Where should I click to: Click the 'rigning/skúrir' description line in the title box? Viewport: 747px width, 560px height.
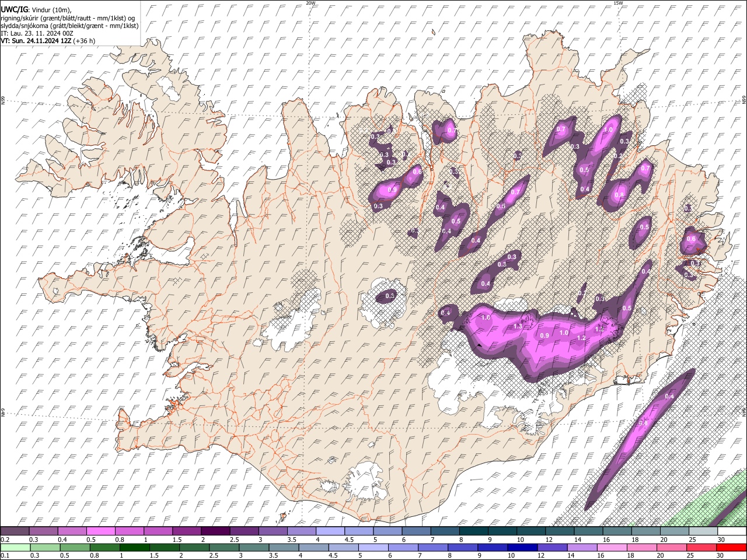(x=68, y=17)
